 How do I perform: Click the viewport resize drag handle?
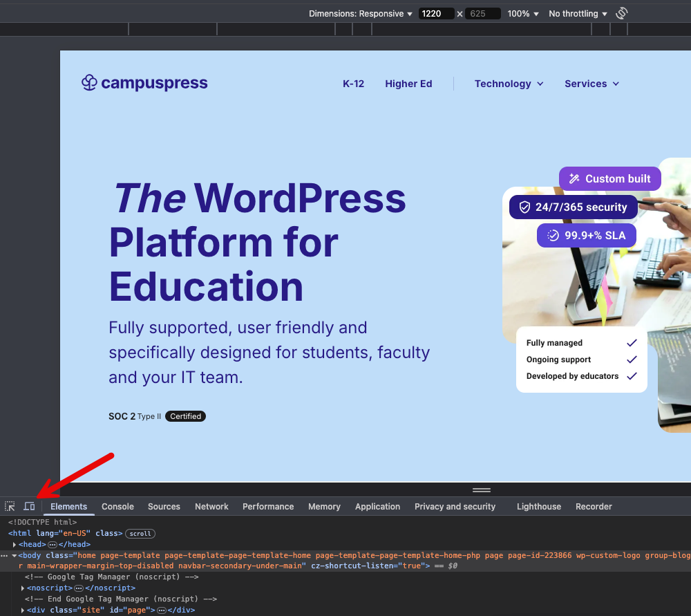482,490
